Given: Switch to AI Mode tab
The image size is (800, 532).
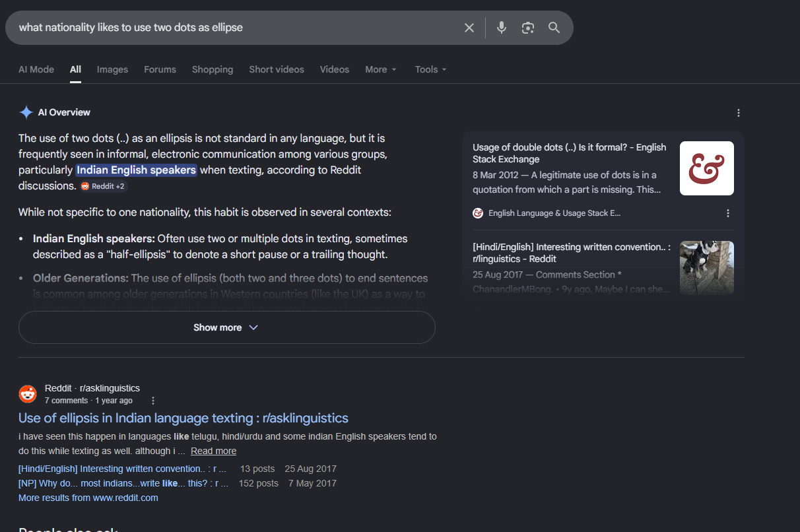Looking at the screenshot, I should (x=36, y=69).
